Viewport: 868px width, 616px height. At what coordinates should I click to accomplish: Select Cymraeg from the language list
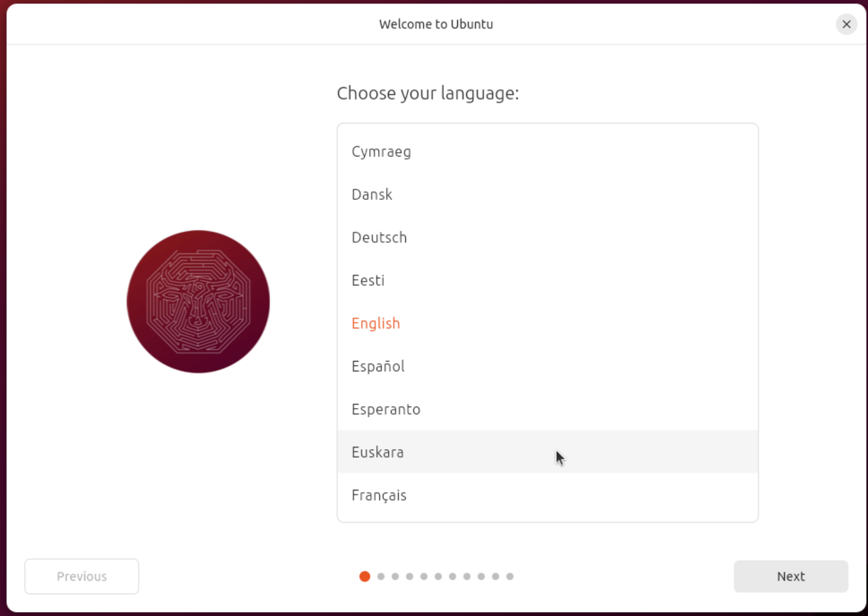point(381,152)
